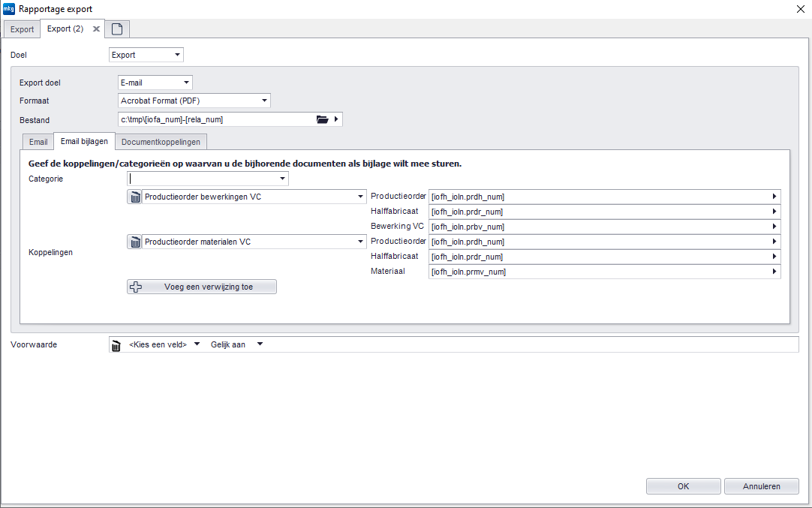Image resolution: width=812 pixels, height=508 pixels.
Task: Click the Formaat label
Action: click(x=35, y=101)
